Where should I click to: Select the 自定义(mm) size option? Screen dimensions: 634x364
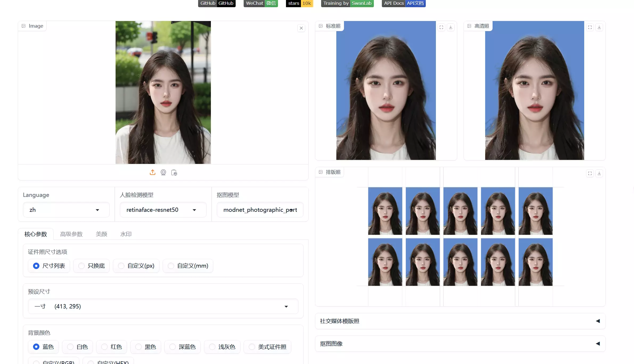pyautogui.click(x=188, y=266)
